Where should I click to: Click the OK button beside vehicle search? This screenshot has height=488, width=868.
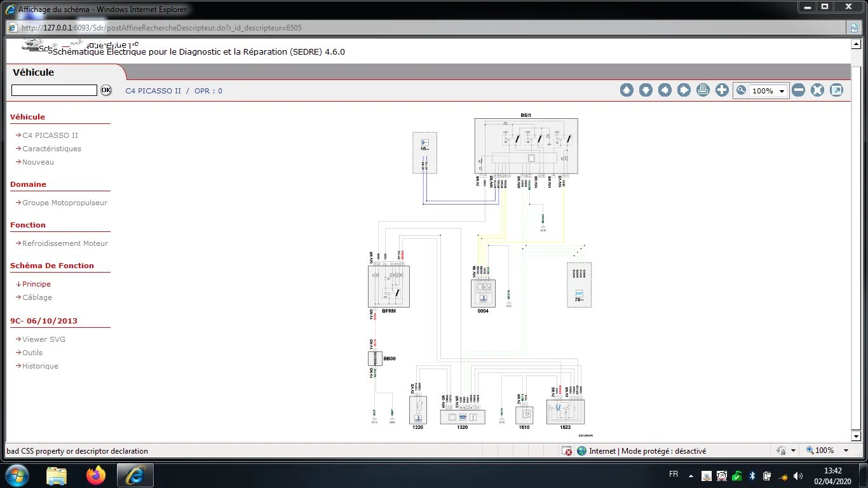105,90
